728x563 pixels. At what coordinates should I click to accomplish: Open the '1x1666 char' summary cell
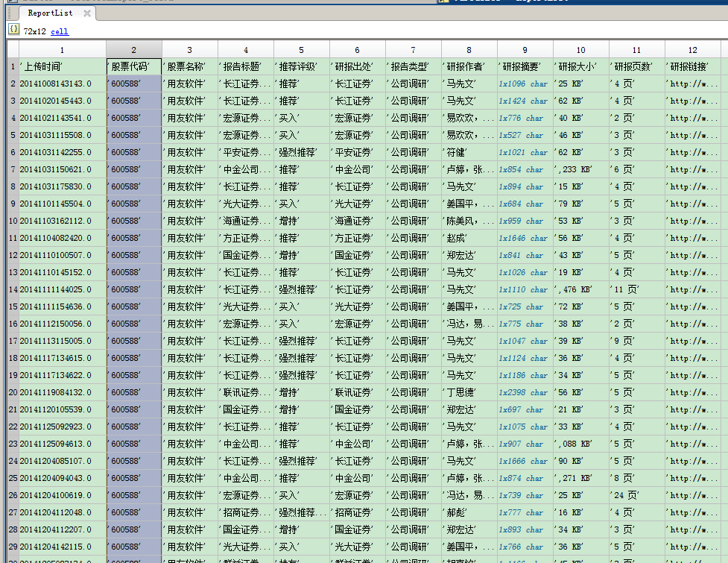coord(525,462)
